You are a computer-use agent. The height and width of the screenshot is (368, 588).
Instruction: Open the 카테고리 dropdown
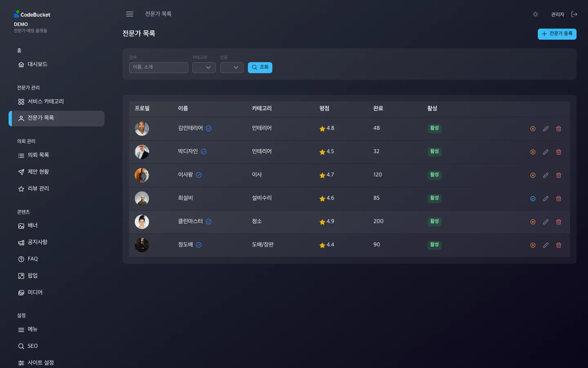pyautogui.click(x=204, y=67)
